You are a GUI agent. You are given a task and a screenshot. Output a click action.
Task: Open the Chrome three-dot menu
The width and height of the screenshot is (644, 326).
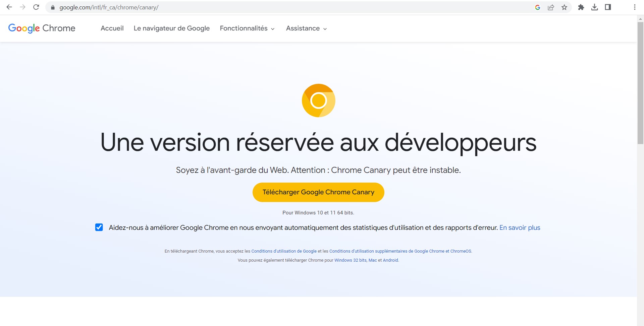635,7
